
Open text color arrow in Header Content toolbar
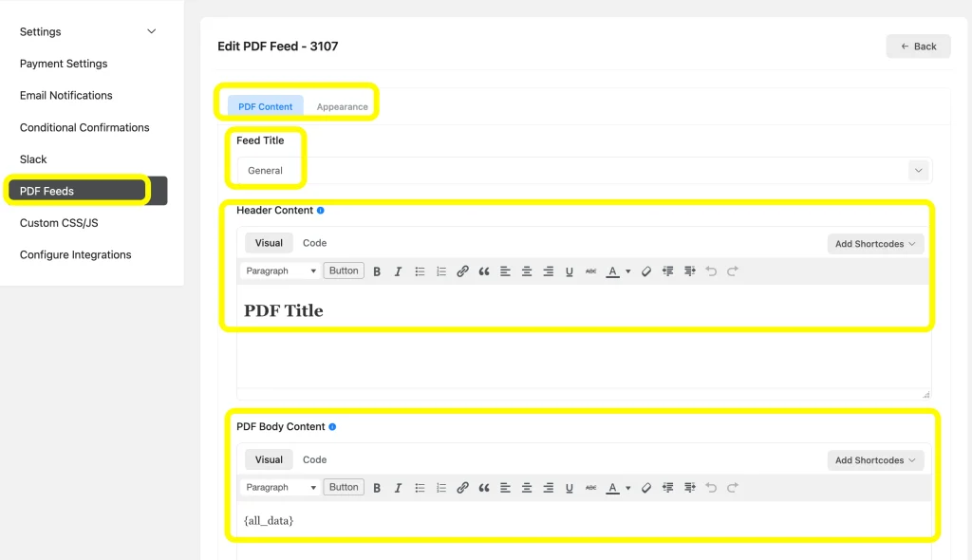tap(628, 271)
